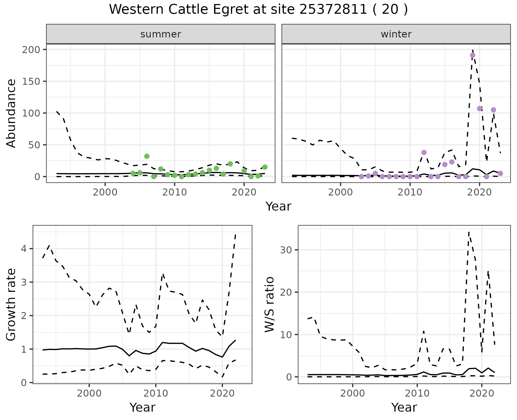Click the 30 tick label on the W/S ratio axis

point(287,250)
